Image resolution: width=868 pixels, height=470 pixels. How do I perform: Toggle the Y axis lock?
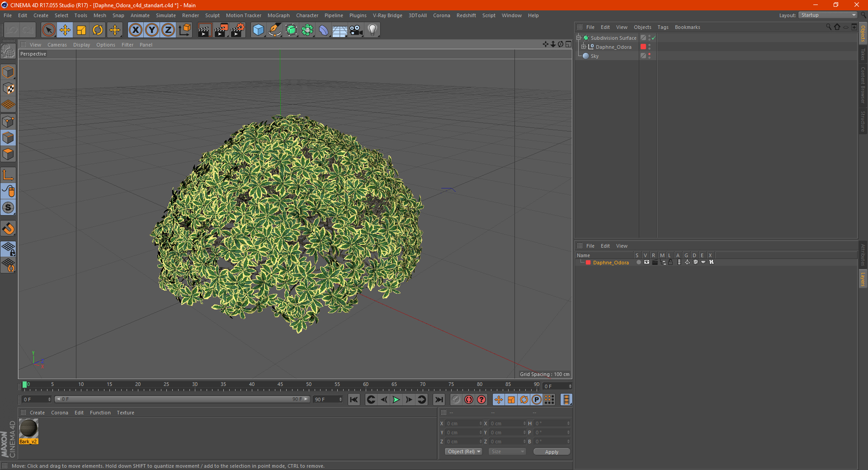pyautogui.click(x=152, y=30)
